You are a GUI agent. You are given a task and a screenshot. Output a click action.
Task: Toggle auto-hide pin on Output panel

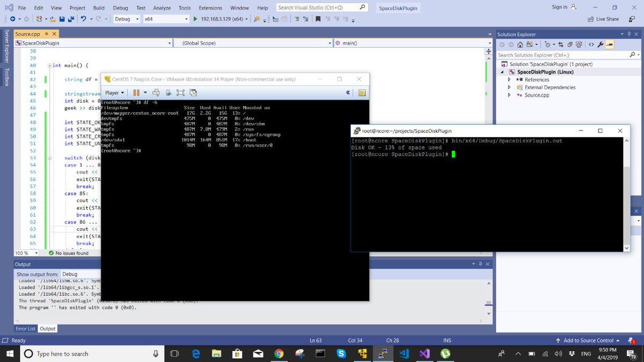pos(480,264)
